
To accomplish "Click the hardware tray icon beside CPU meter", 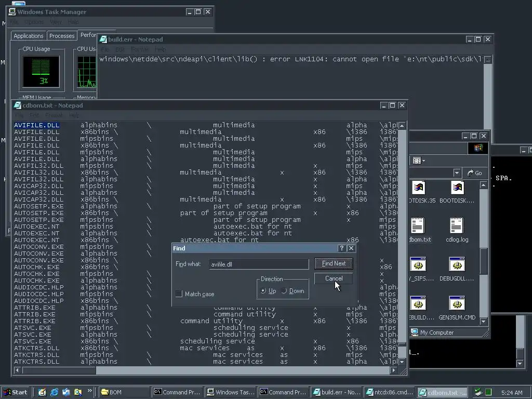I will [x=478, y=392].
